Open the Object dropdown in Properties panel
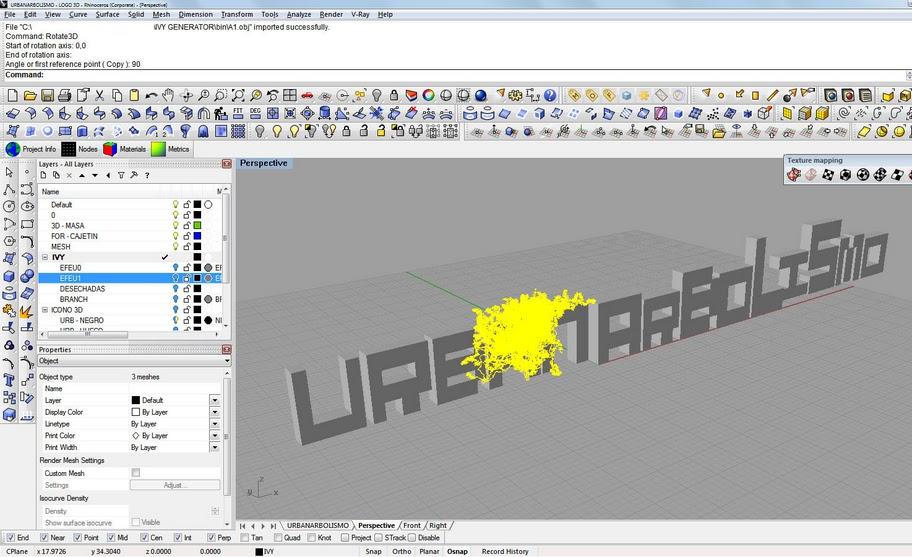Image resolution: width=912 pixels, height=557 pixels. point(133,361)
